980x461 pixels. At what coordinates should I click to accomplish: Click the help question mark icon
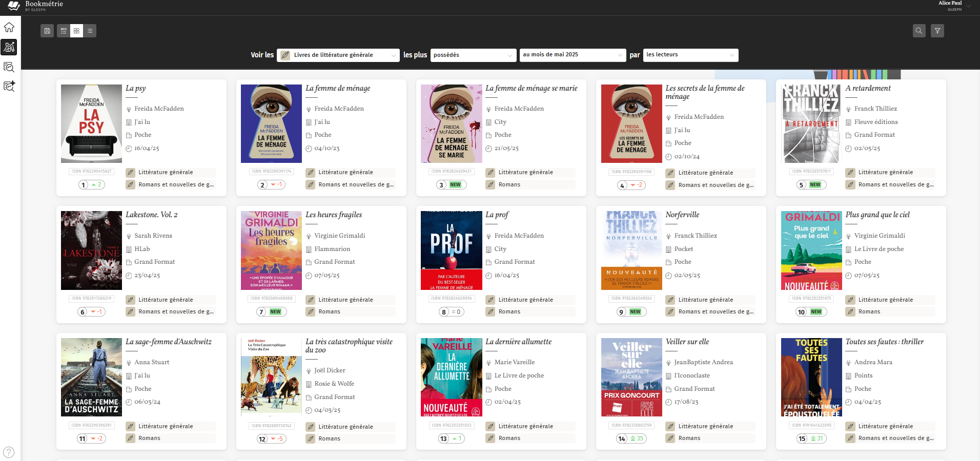[x=9, y=452]
